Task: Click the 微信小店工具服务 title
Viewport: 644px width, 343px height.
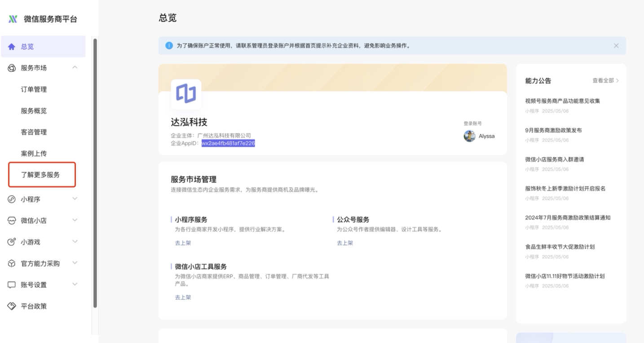Action: (x=201, y=267)
